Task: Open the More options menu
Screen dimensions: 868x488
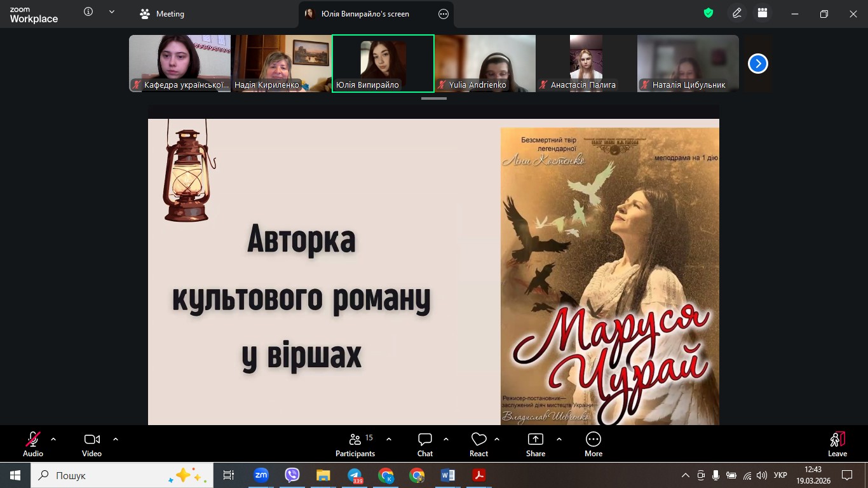Action: coord(593,444)
